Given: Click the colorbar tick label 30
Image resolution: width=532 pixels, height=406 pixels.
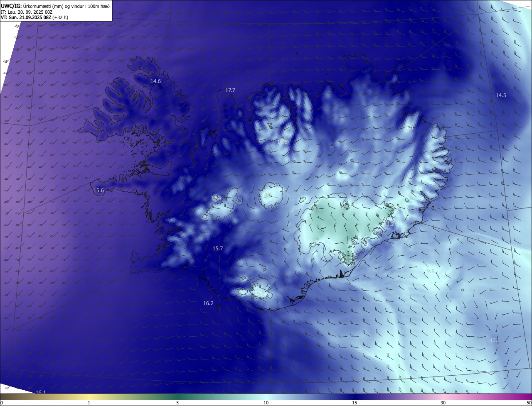Looking at the screenshot, I should point(443,403).
